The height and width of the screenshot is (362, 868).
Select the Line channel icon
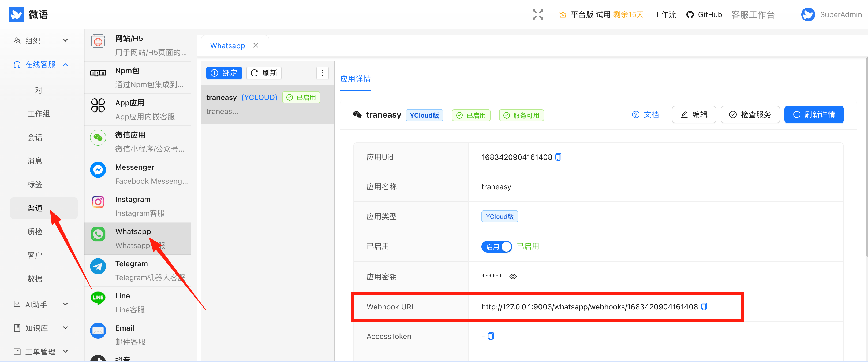coord(98,298)
